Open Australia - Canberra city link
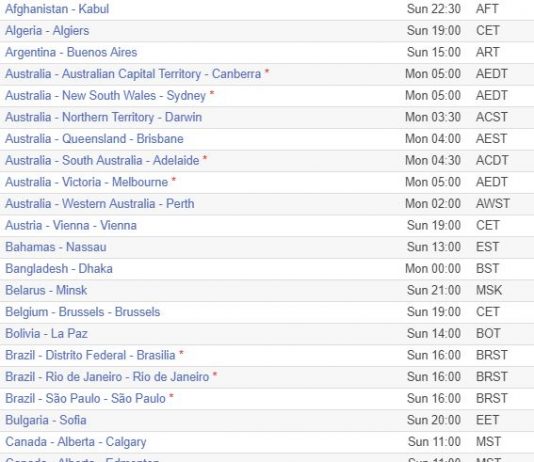This screenshot has width=534, height=462. [133, 74]
